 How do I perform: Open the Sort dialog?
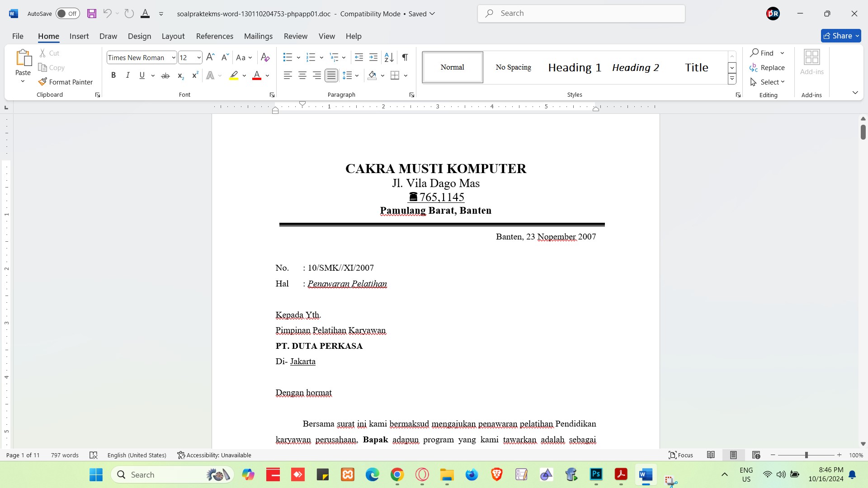pos(388,57)
